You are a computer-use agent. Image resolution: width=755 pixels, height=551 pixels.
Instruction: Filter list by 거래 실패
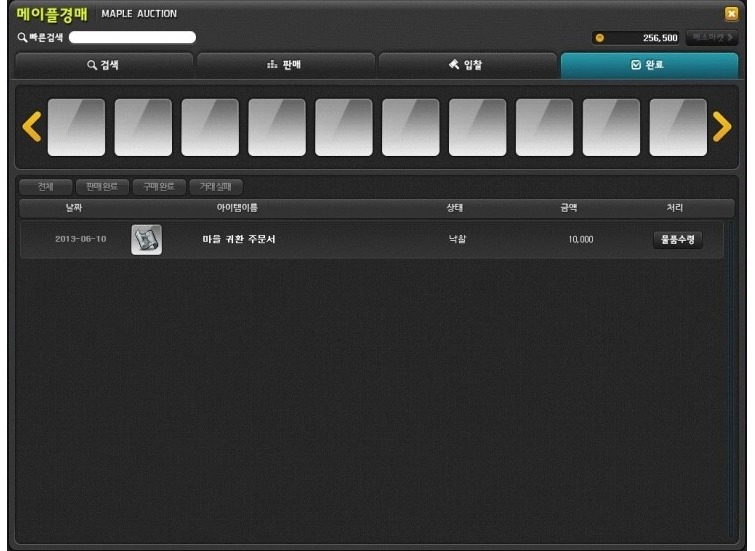215,186
